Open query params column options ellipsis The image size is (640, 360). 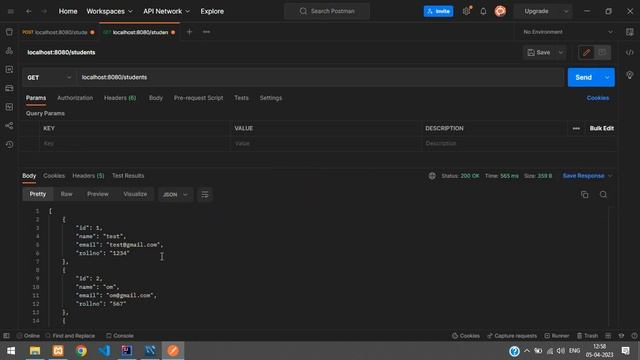[576, 128]
